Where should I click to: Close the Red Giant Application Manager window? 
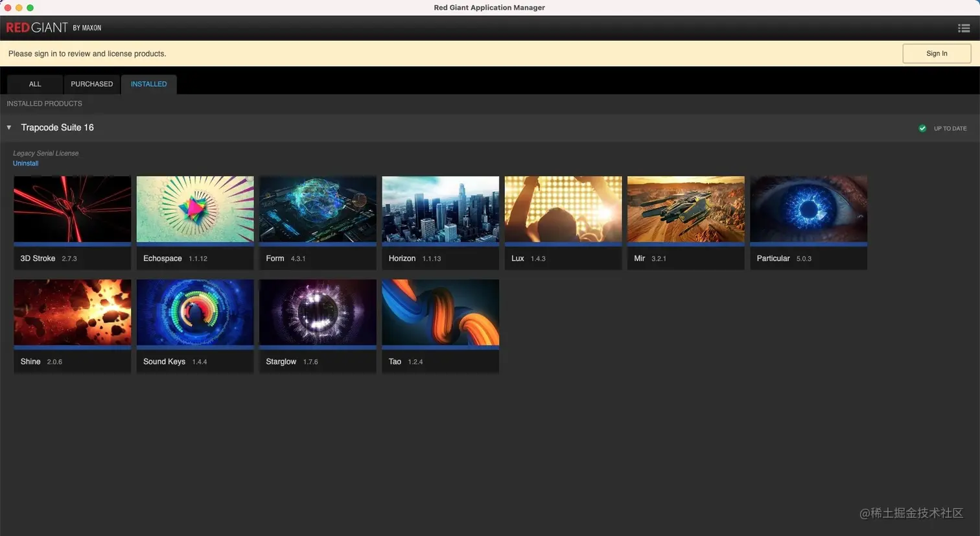click(8, 8)
